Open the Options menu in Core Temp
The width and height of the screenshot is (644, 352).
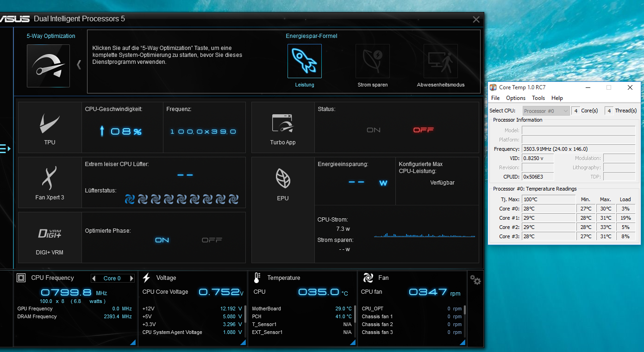[x=516, y=98]
